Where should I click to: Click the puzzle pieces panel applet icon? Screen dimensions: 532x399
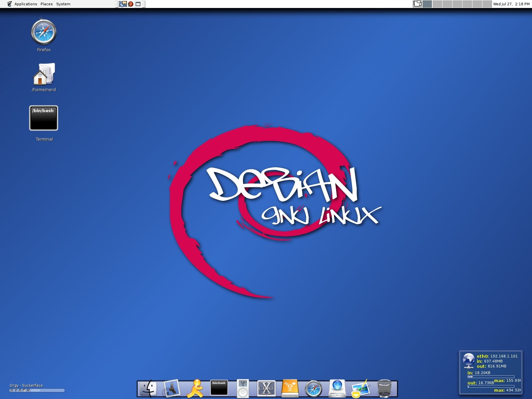click(123, 4)
